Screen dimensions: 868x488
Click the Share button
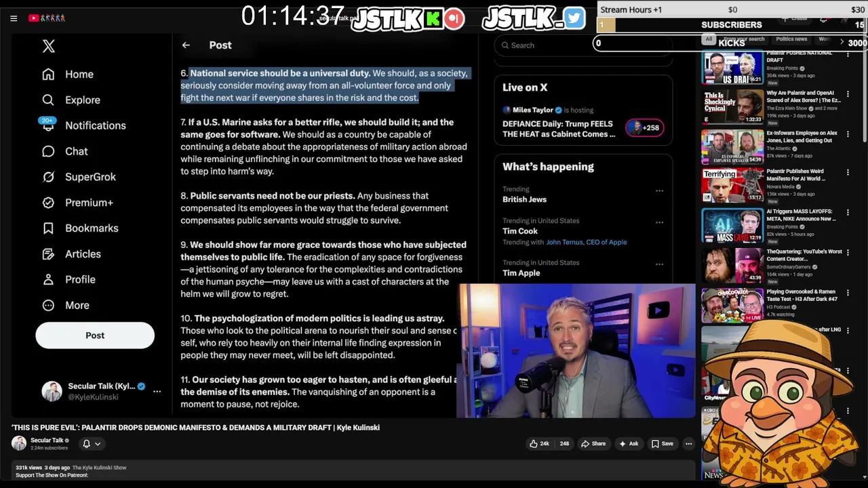coord(593,444)
